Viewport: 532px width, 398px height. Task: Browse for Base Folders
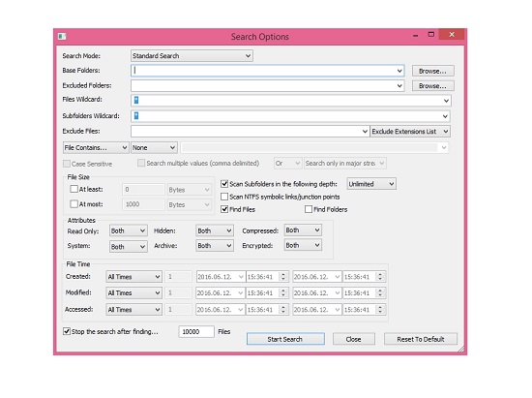pos(433,71)
